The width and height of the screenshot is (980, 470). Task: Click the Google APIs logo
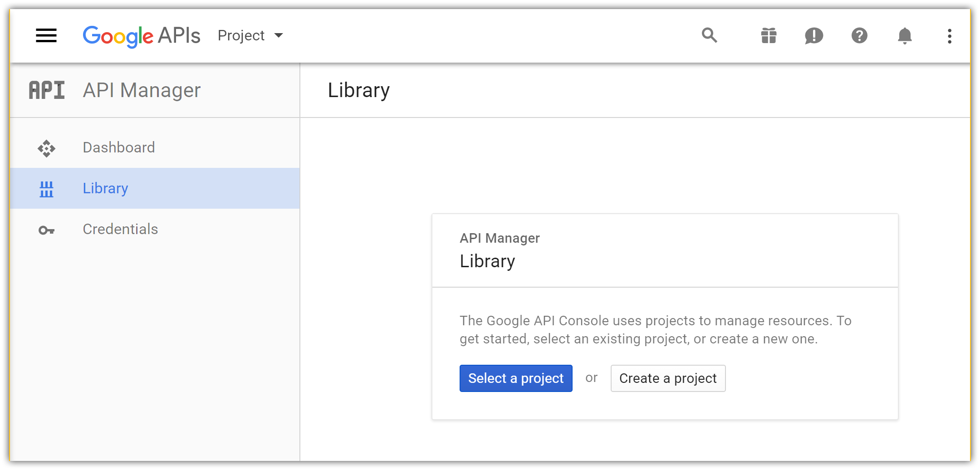click(x=141, y=36)
